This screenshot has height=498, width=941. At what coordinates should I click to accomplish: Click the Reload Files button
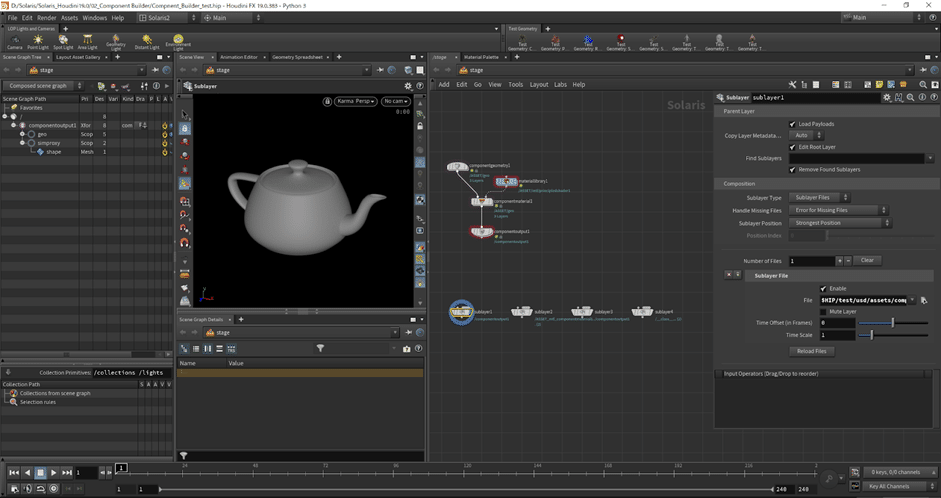pos(811,351)
